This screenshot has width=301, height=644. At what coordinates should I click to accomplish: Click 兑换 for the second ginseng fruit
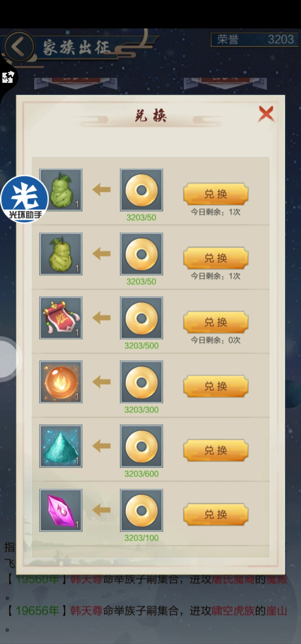pyautogui.click(x=216, y=258)
